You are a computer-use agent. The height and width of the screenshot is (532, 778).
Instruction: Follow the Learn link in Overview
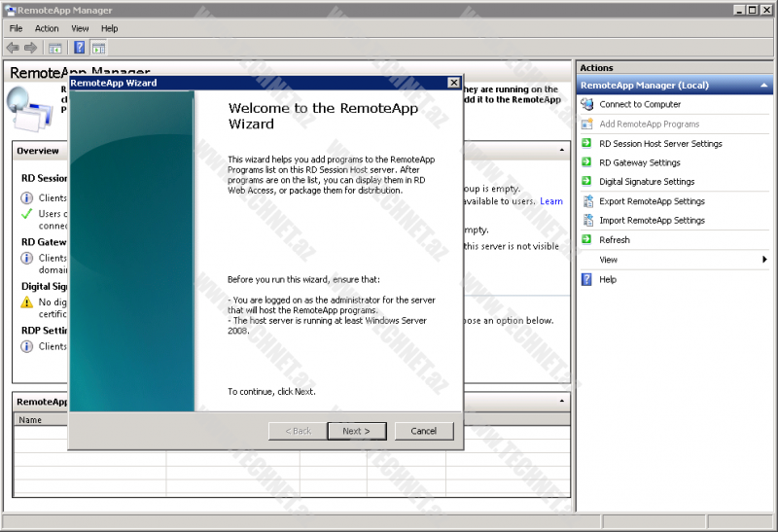pyautogui.click(x=551, y=201)
